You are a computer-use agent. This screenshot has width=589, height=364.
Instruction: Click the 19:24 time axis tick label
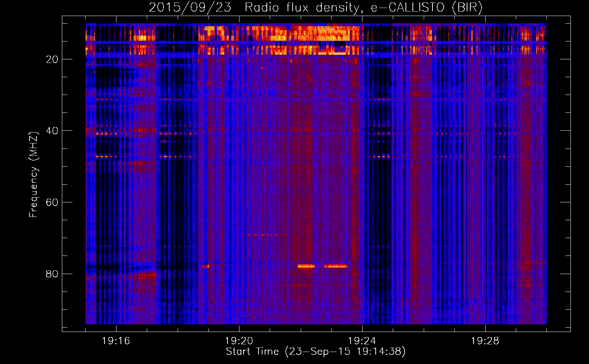point(362,341)
